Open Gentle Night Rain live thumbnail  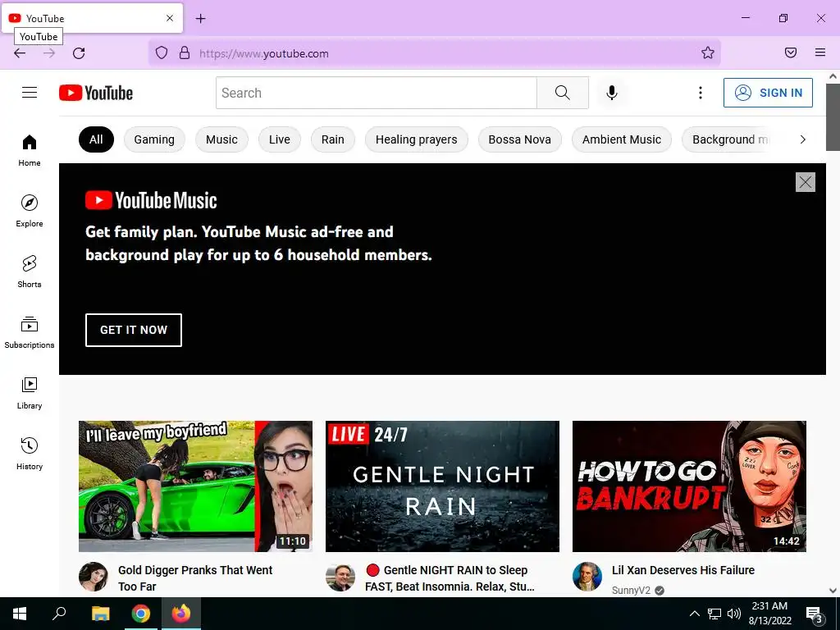coord(442,486)
